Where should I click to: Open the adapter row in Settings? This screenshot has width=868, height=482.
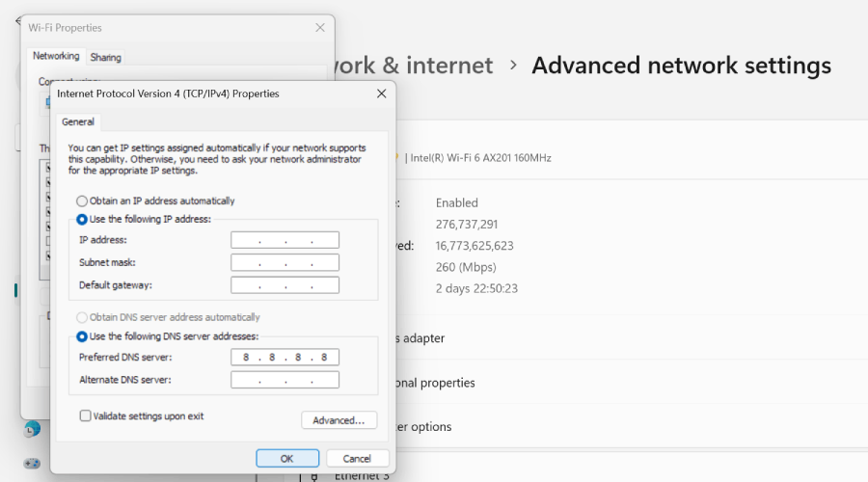(x=632, y=337)
